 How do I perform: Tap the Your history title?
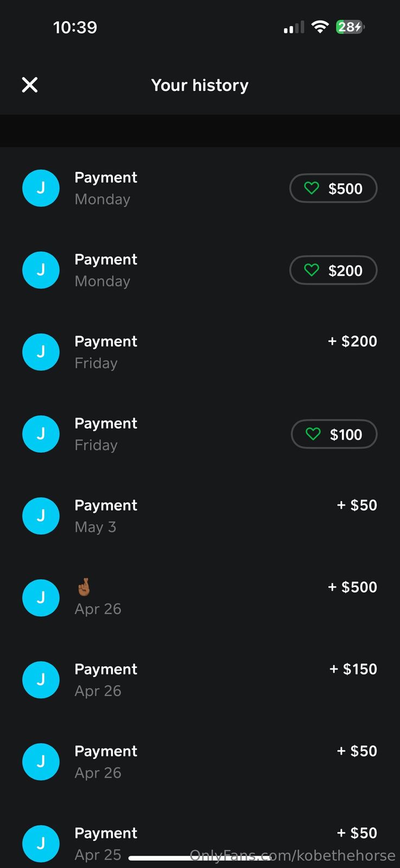(199, 85)
